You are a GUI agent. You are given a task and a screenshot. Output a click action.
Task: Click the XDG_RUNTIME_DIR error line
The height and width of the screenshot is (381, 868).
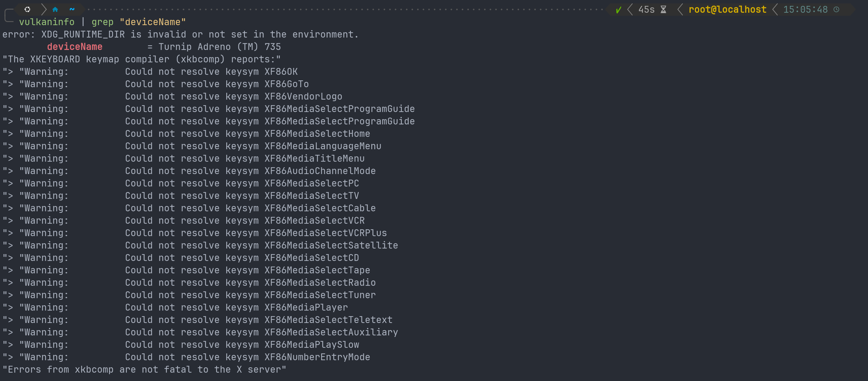click(x=180, y=34)
